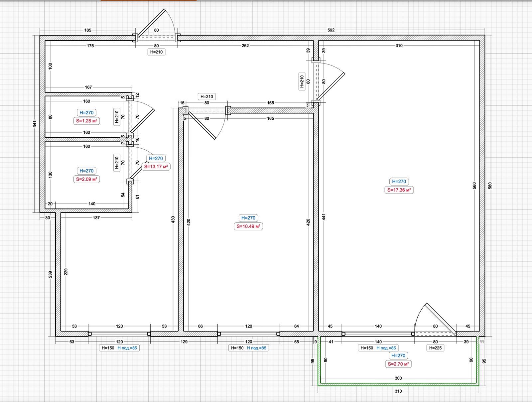
Task: Click the vertical dimension 100
Action: pyautogui.click(x=50, y=66)
